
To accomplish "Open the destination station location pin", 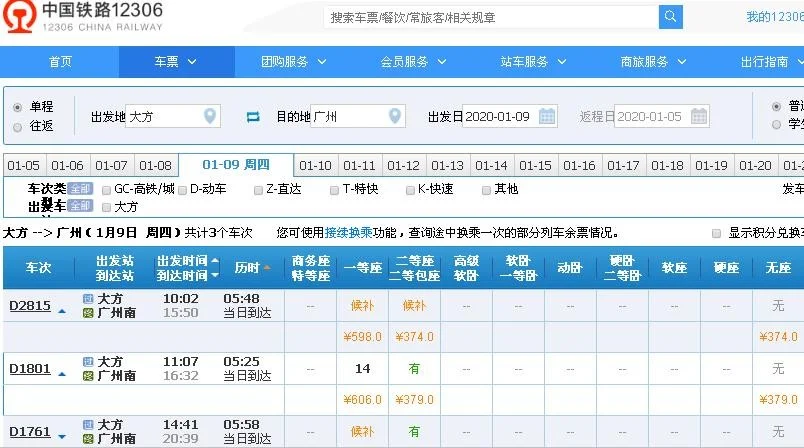I will (x=394, y=116).
